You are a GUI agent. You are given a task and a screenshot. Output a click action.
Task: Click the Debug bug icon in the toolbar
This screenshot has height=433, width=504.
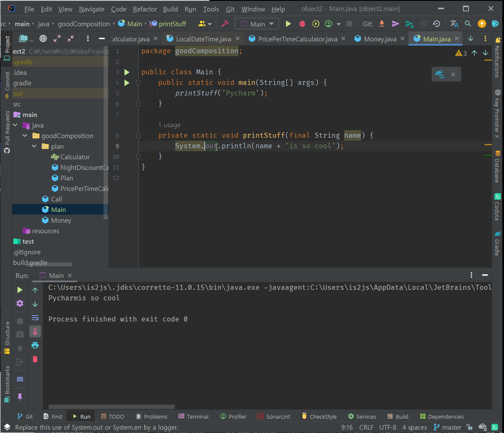302,24
